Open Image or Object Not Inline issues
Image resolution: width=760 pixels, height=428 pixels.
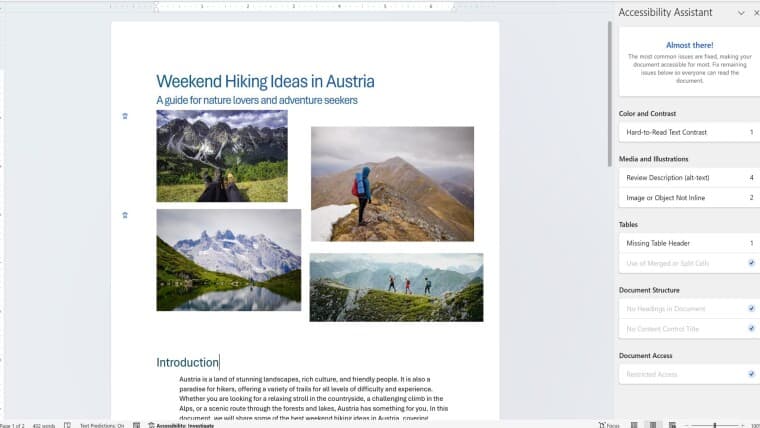pyautogui.click(x=689, y=197)
